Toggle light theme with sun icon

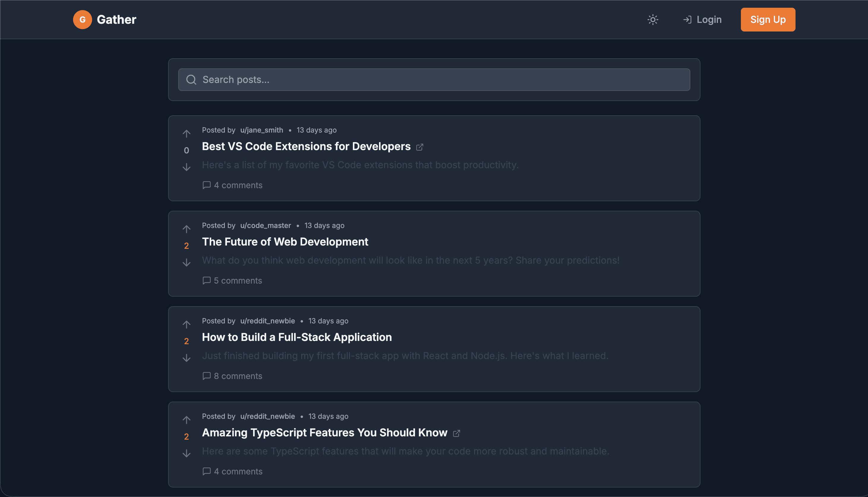653,19
